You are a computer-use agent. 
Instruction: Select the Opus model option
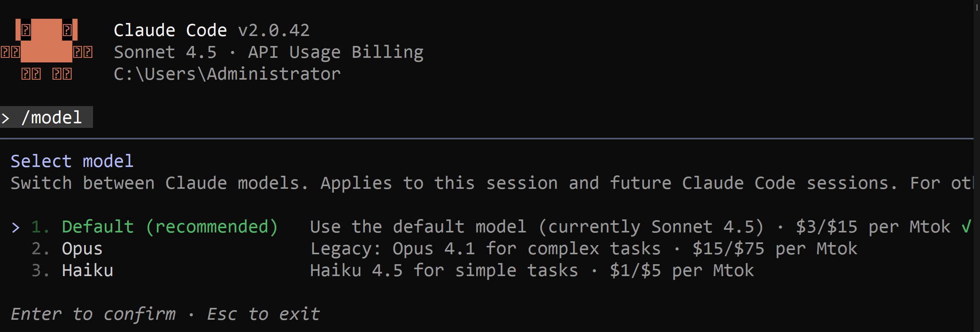coord(82,249)
